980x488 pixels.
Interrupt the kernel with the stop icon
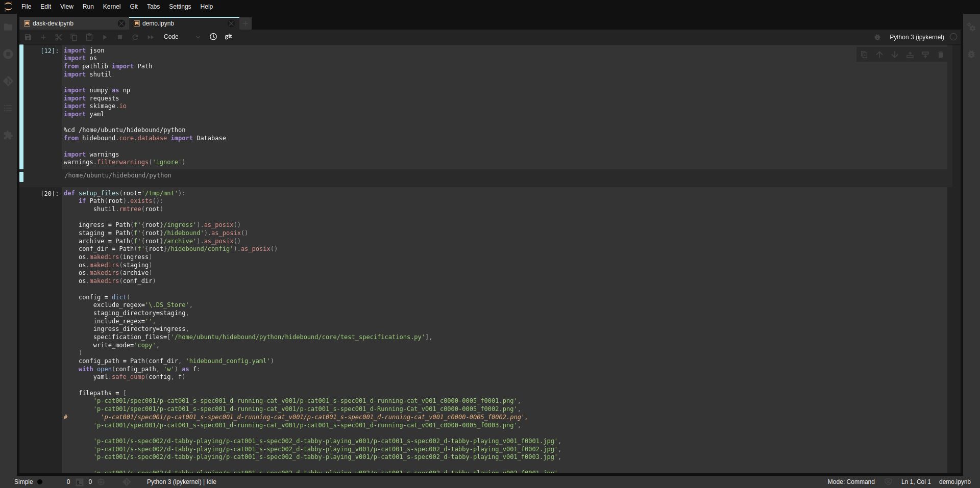click(120, 37)
